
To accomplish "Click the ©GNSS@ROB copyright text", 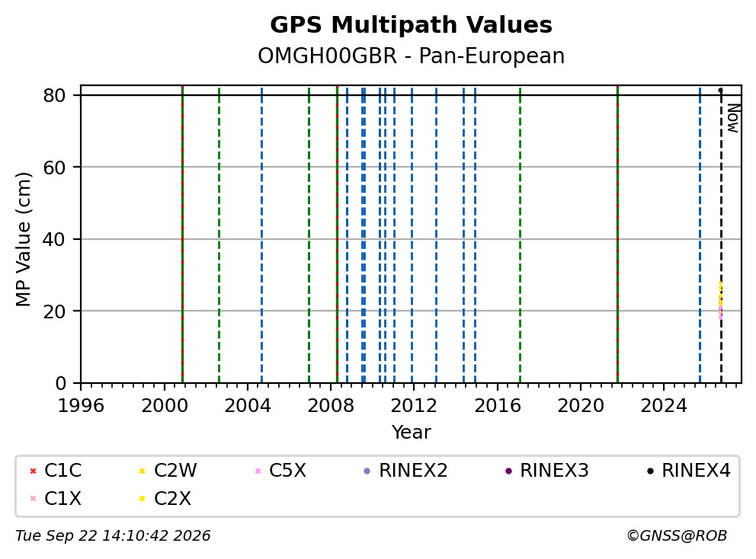I will point(677,535).
